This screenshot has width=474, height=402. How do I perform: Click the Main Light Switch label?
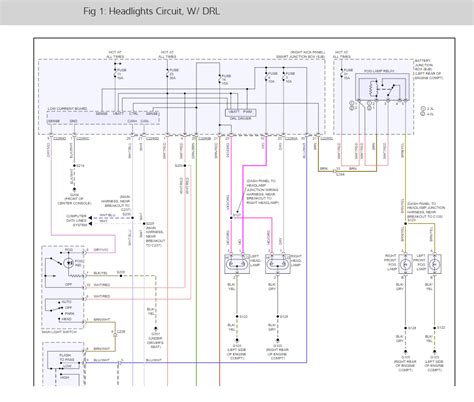(59, 332)
